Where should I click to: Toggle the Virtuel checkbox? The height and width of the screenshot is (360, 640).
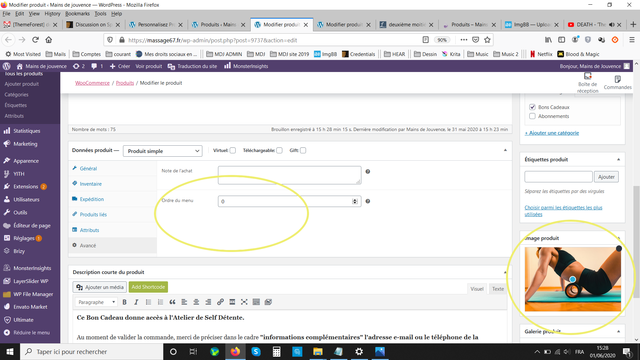(x=233, y=150)
